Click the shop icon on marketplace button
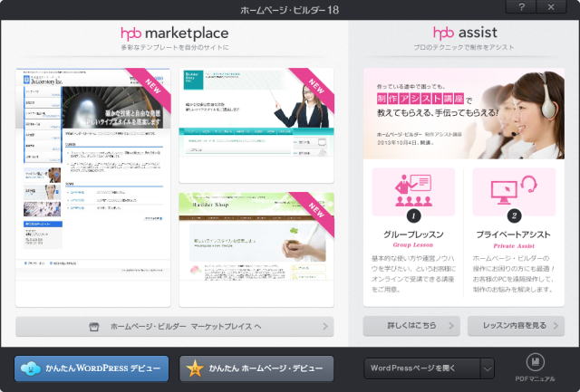The height and width of the screenshot is (392, 580). [94, 327]
